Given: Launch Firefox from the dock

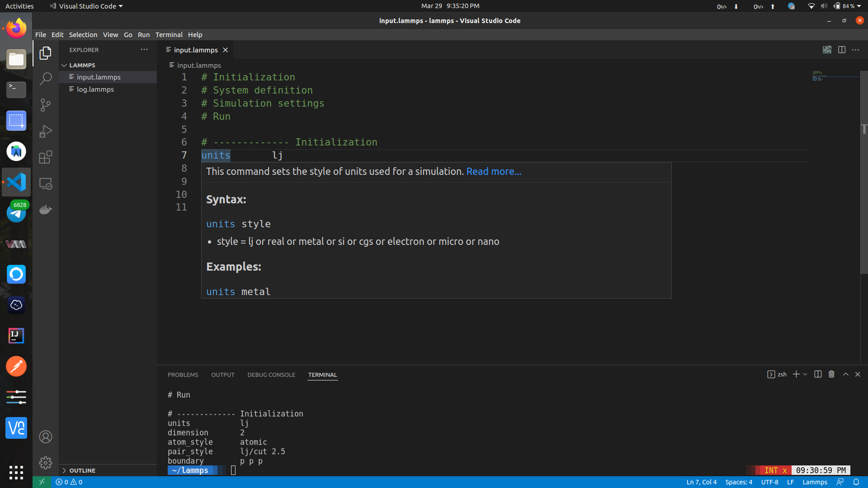Looking at the screenshot, I should click(16, 28).
